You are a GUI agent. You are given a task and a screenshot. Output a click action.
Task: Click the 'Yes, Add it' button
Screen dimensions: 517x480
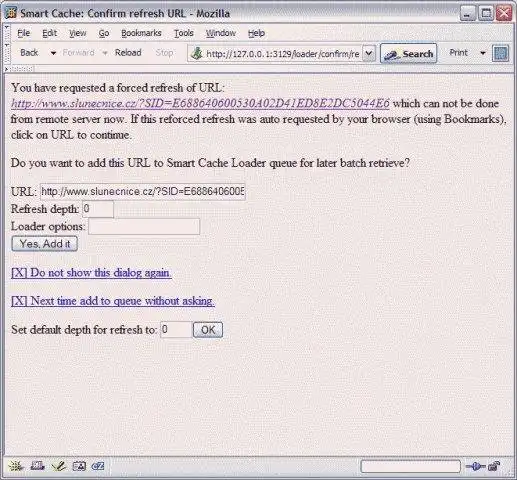45,244
